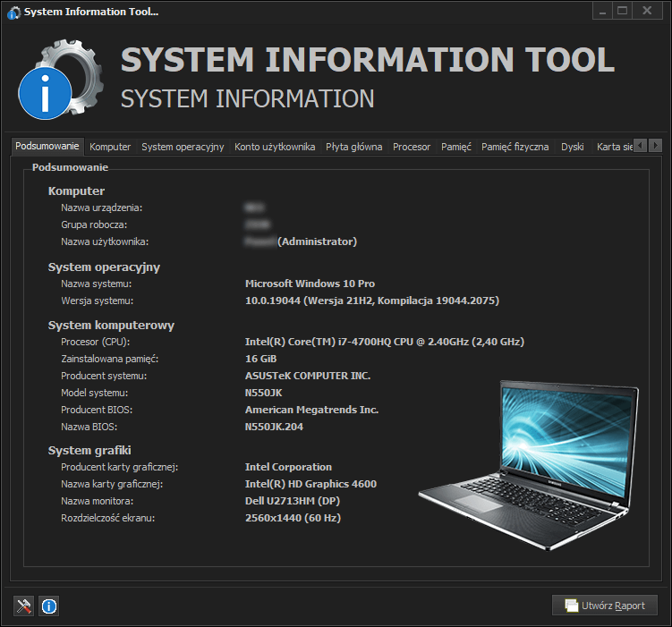Screen dimensions: 672x627
Task: Click the Dell U2713HM (DP) monitor value
Action: 293,501
